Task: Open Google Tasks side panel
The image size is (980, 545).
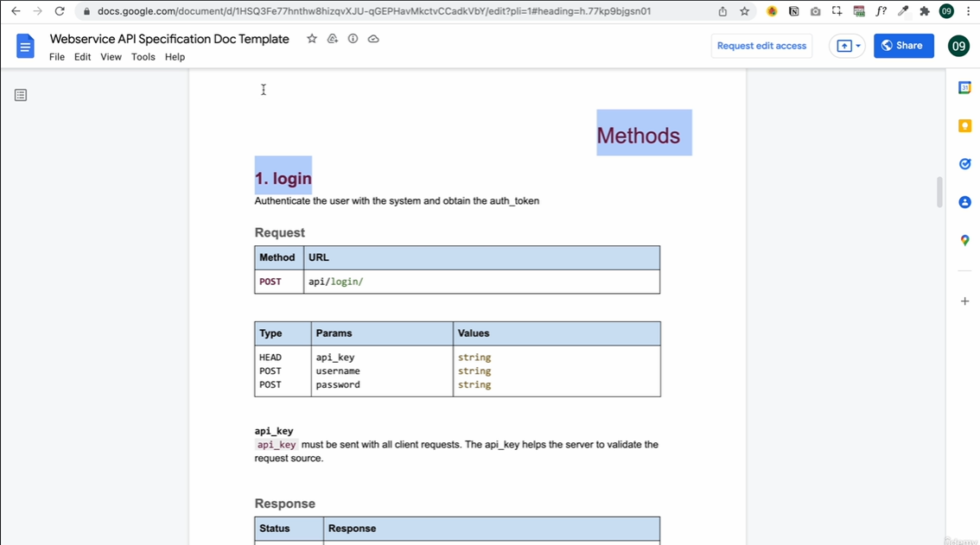Action: 965,164
